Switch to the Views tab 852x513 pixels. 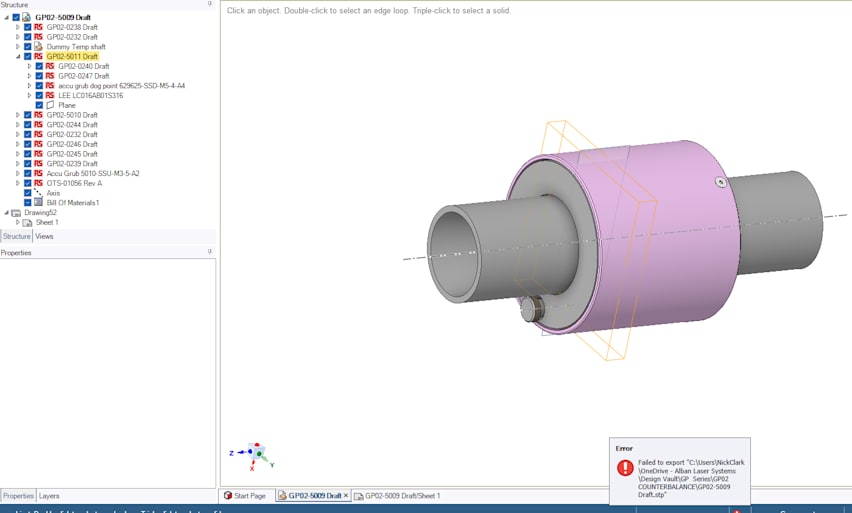[x=44, y=236]
